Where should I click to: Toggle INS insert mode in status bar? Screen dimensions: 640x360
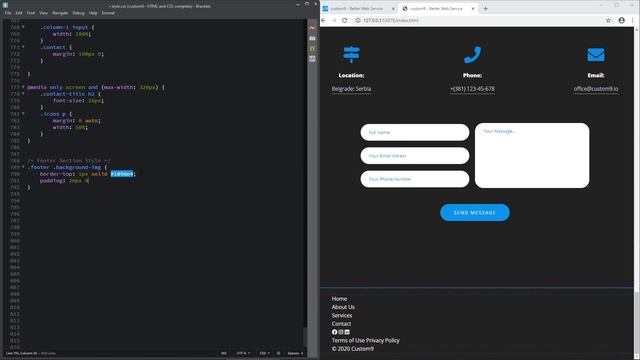coord(224,353)
